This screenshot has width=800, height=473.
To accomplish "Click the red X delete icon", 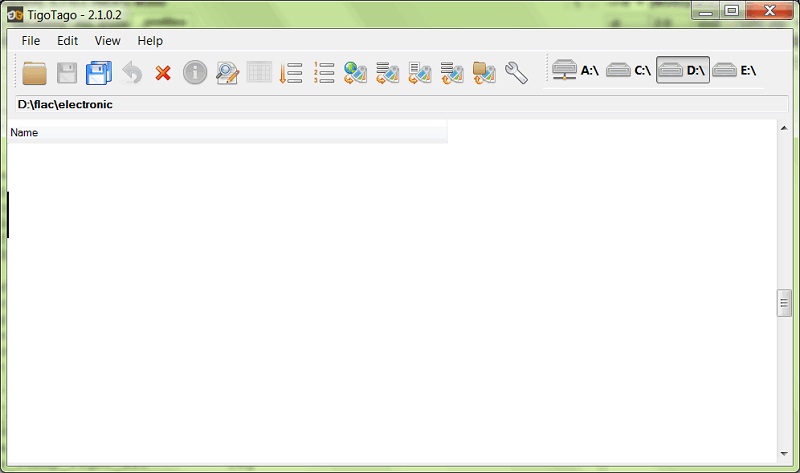I will point(163,73).
